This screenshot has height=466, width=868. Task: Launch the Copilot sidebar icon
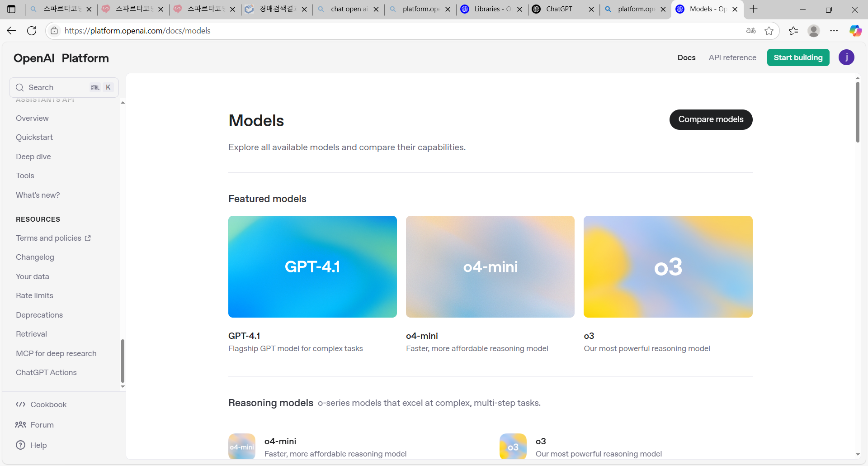coord(855,31)
